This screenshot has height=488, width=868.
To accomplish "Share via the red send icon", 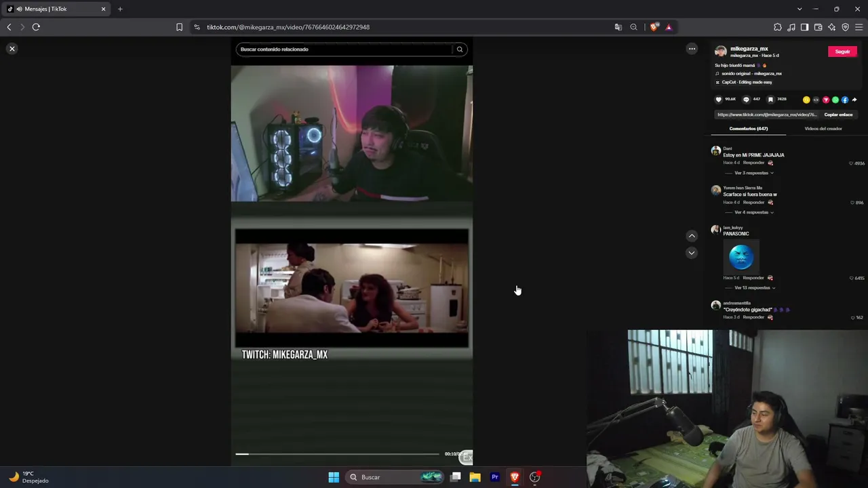I will click(825, 100).
